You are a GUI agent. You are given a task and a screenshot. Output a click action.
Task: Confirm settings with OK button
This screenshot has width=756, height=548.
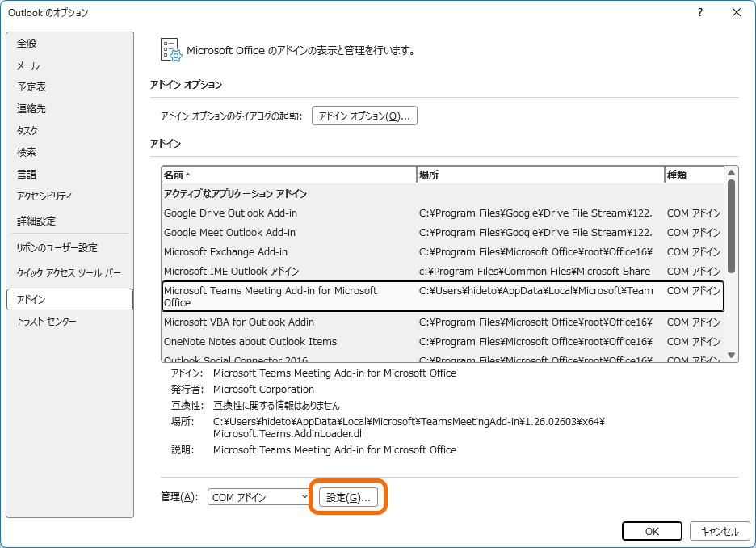[x=652, y=531]
